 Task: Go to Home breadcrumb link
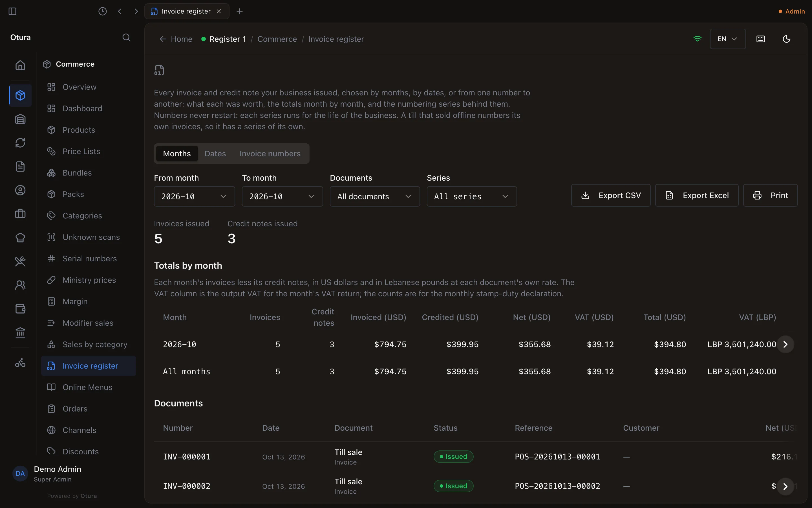click(176, 39)
